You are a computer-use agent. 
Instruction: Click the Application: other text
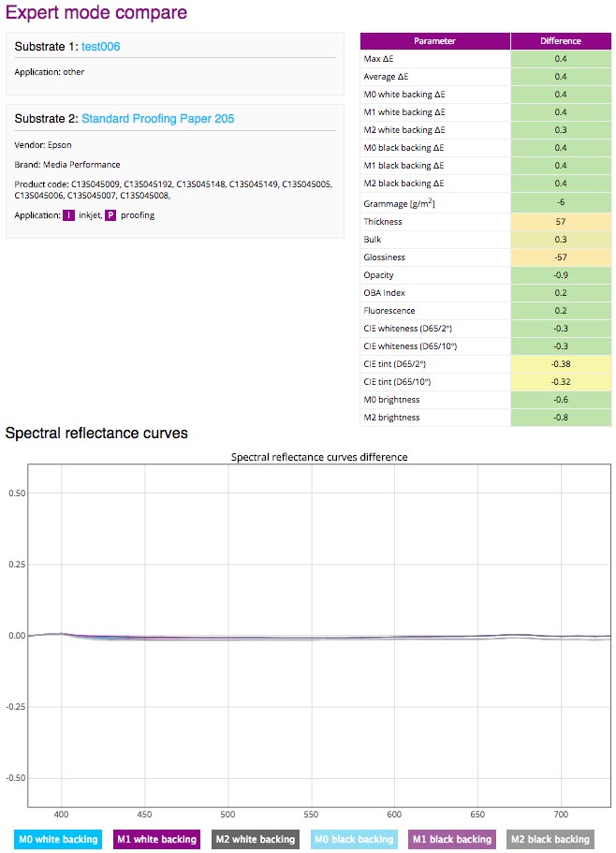point(50,72)
